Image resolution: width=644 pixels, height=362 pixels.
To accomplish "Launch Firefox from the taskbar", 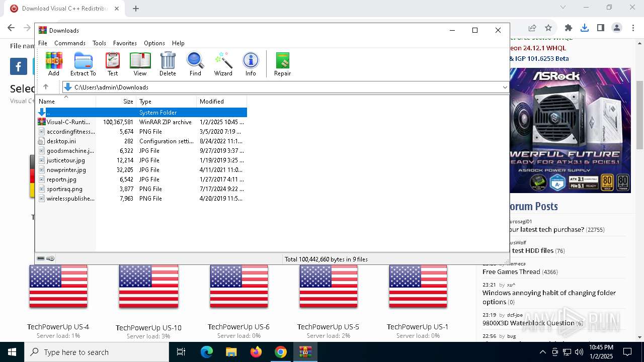I will coord(256,352).
